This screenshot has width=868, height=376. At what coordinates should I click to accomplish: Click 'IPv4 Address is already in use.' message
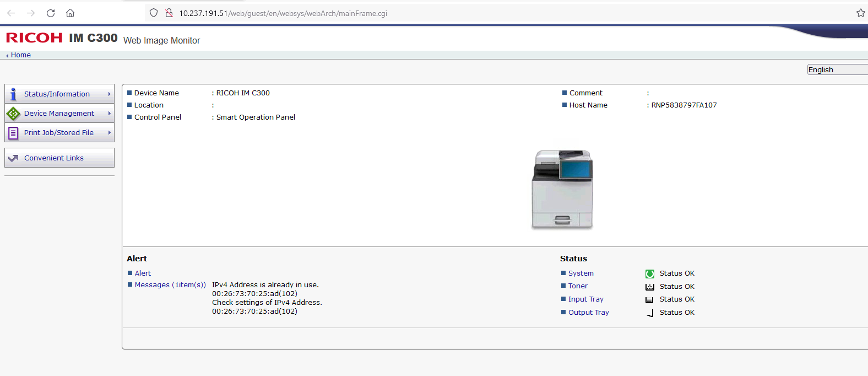click(265, 285)
